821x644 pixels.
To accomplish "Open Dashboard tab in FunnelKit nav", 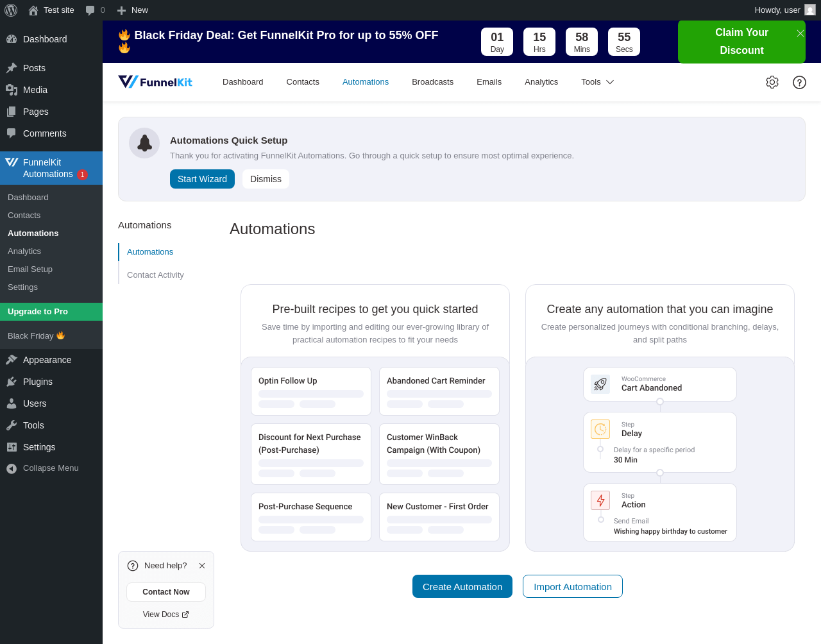I will click(x=242, y=82).
